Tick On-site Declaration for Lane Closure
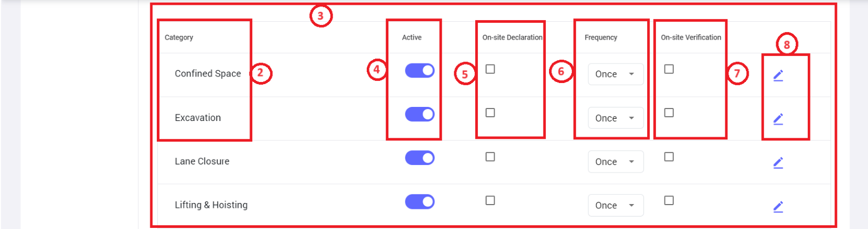This screenshot has width=868, height=229. click(x=490, y=157)
